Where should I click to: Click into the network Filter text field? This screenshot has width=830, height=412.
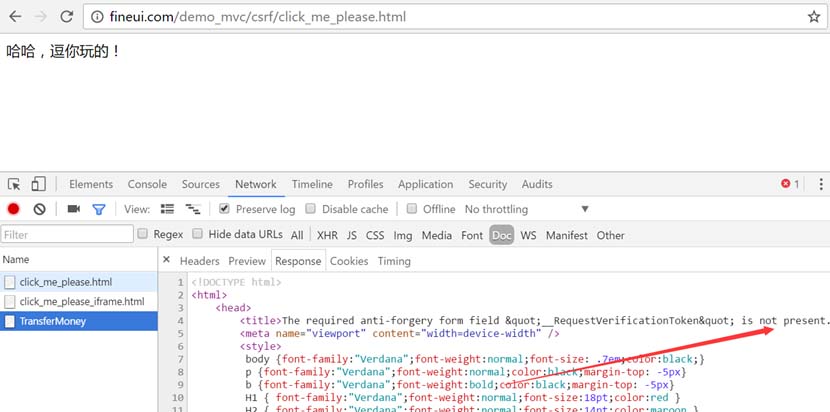(67, 234)
